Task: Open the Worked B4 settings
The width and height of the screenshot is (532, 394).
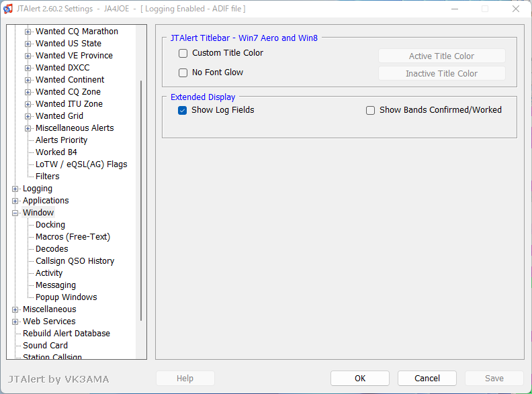Action: point(56,152)
